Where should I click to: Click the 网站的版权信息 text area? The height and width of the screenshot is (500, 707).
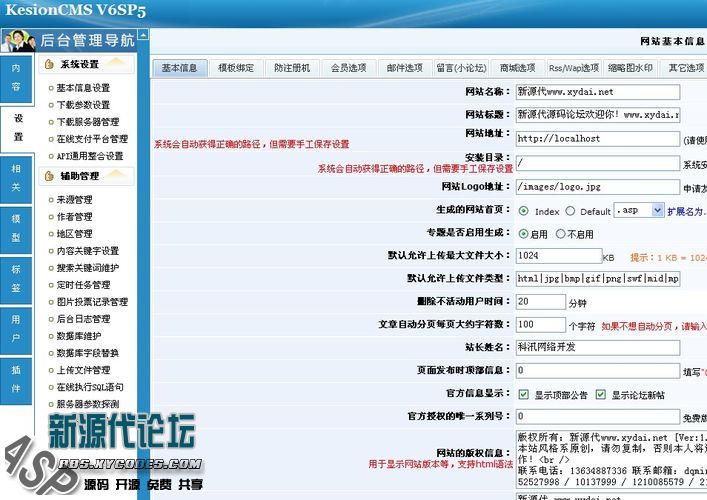pos(611,459)
